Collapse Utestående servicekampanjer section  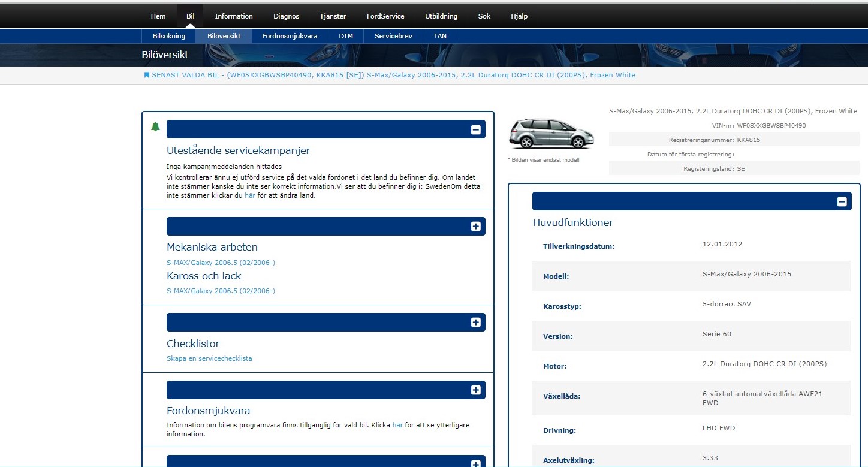pyautogui.click(x=475, y=129)
